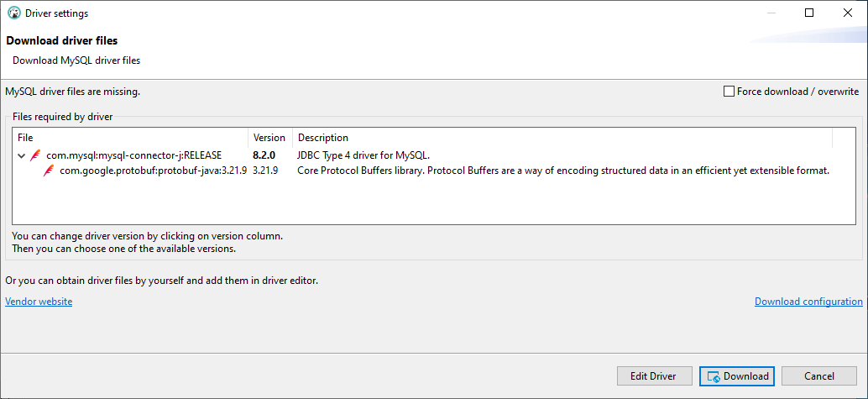Cancel the driver download dialog
Viewport: 868px width, 399px height.
click(818, 376)
